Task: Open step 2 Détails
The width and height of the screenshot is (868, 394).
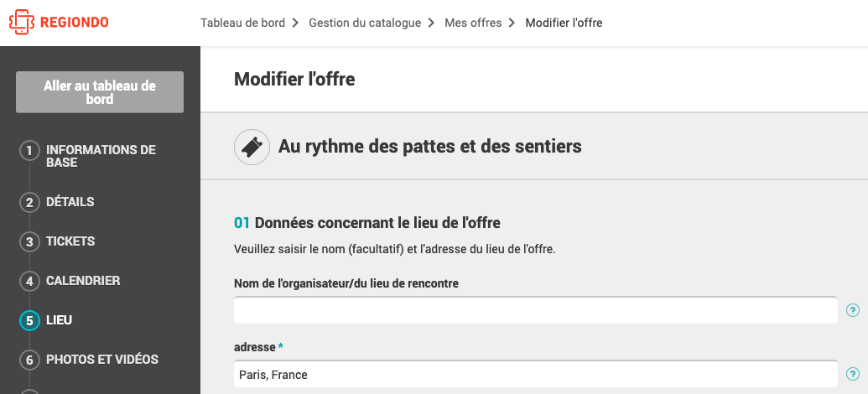Action: 70,202
